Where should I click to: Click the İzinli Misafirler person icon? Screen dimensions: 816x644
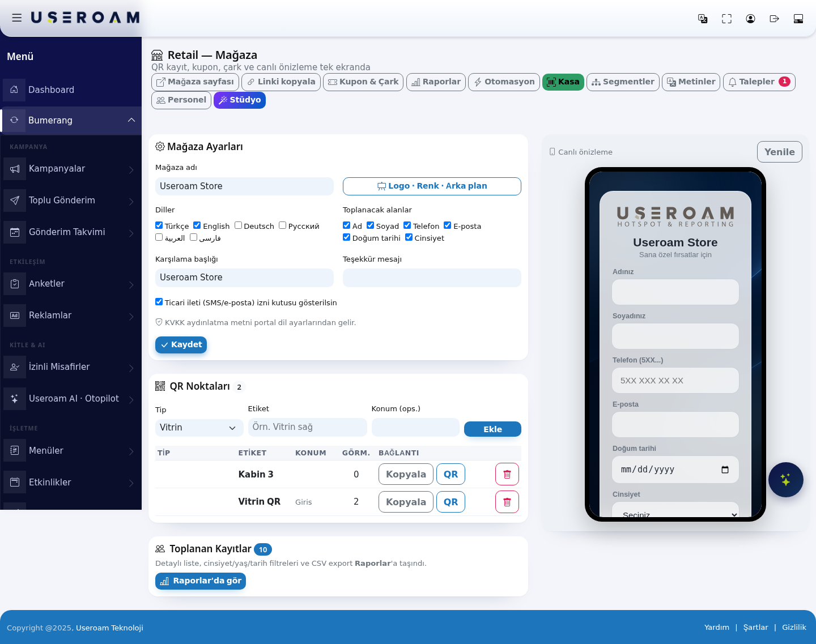pos(15,367)
